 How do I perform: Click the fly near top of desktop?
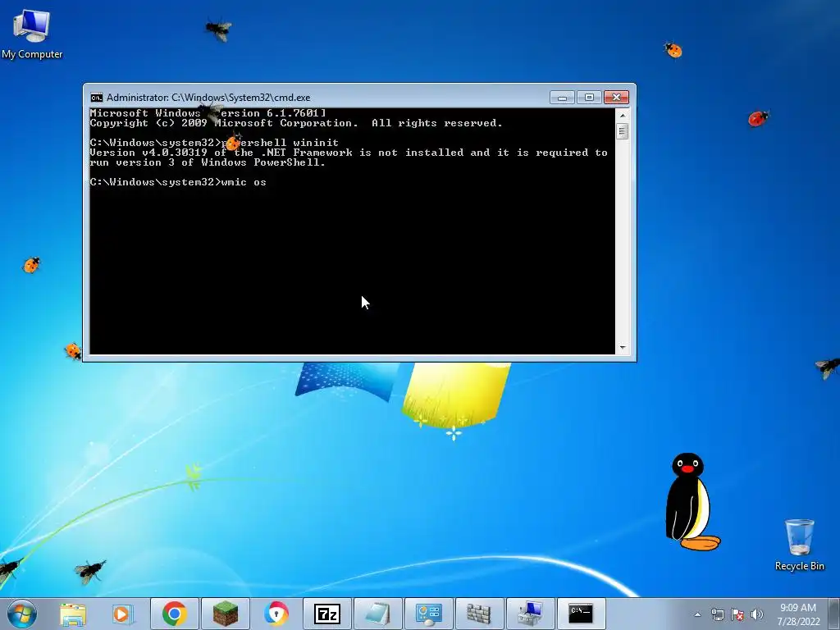coord(218,29)
